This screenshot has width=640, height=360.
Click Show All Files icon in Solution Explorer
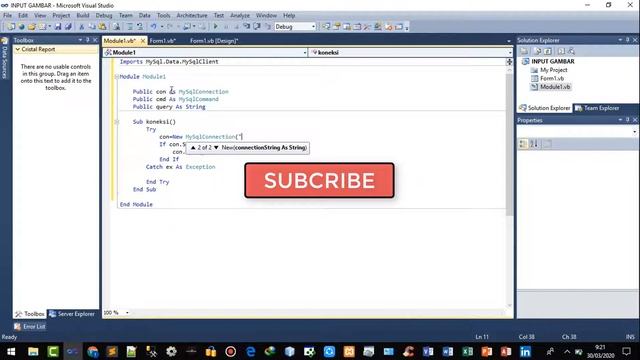click(538, 51)
